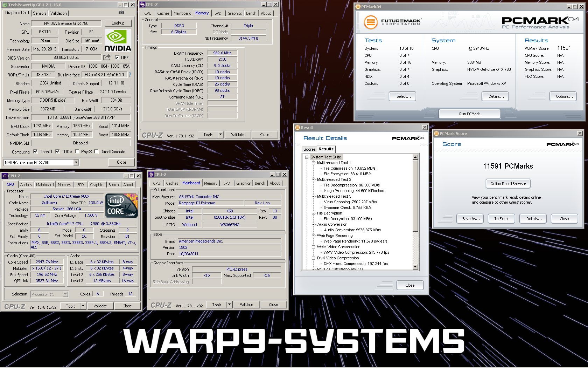Switch to Sensors tab in GPU-Z
This screenshot has width=588, height=368.
pyautogui.click(x=40, y=13)
